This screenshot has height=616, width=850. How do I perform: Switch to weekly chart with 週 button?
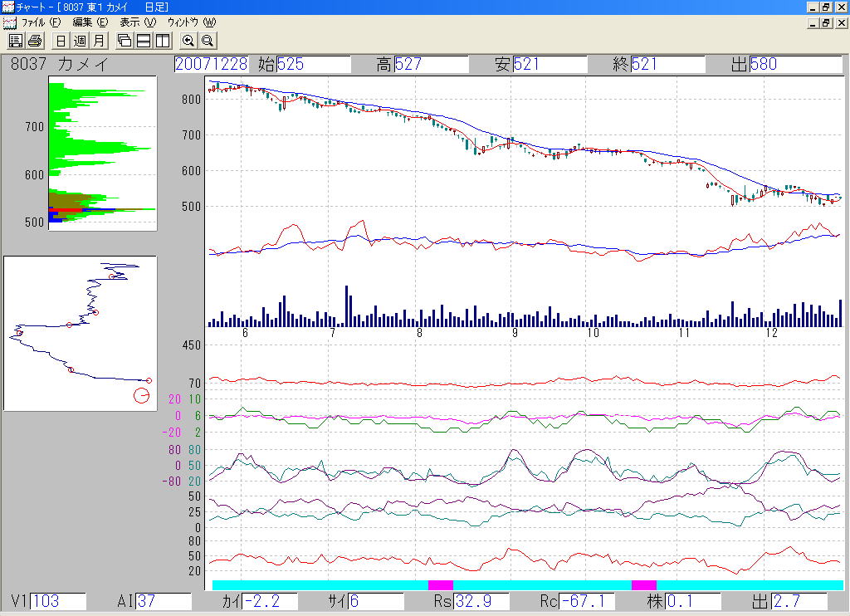coord(80,40)
